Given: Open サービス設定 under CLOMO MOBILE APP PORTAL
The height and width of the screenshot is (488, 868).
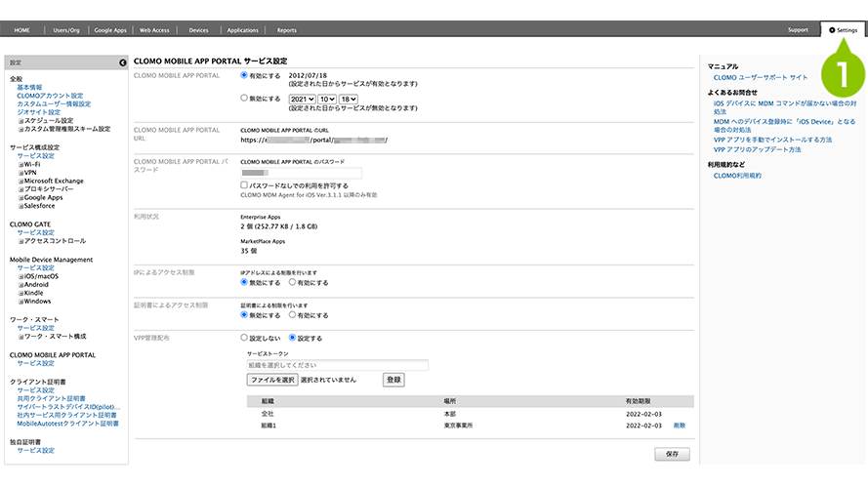Looking at the screenshot, I should coord(35,363).
